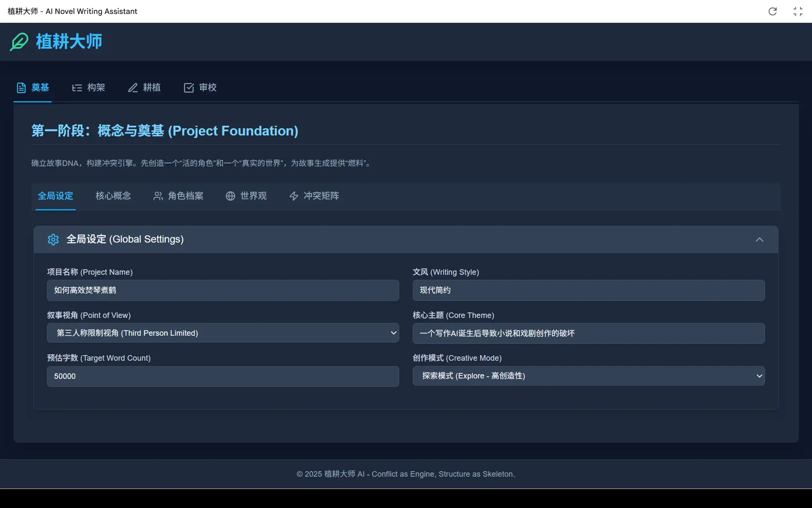Viewport: 812px width, 508px height.
Task: Click the Target Word Count field
Action: [x=223, y=376]
